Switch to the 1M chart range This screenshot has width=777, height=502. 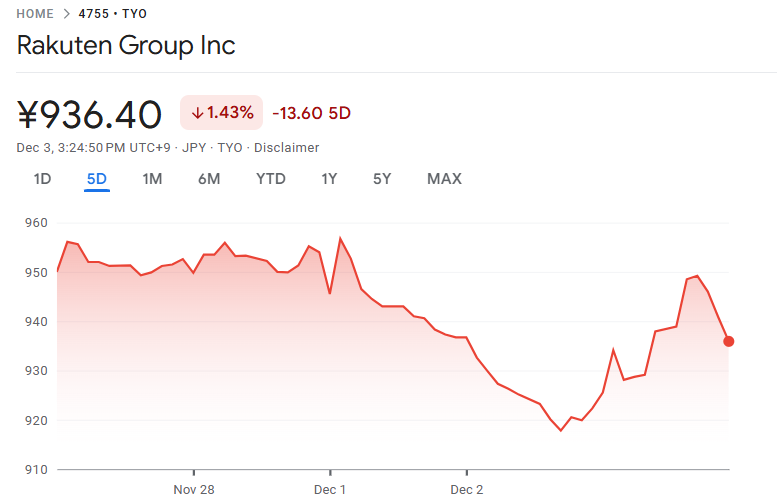(152, 179)
